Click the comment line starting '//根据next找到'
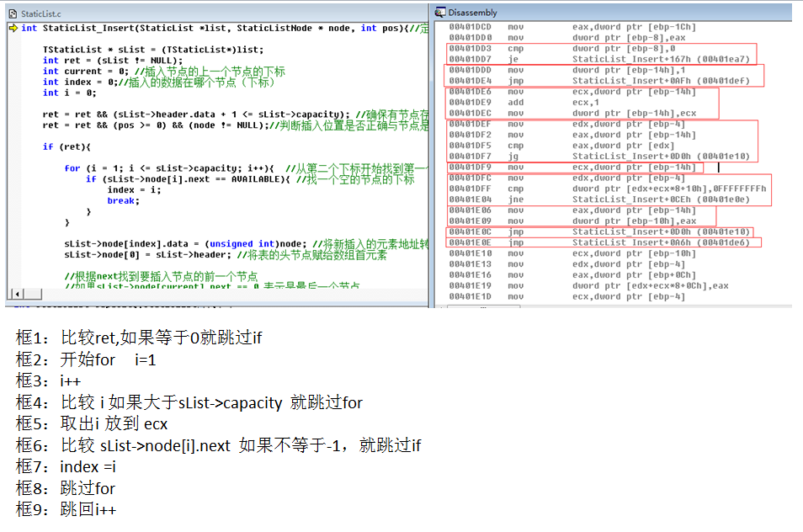The image size is (803, 532). [161, 276]
